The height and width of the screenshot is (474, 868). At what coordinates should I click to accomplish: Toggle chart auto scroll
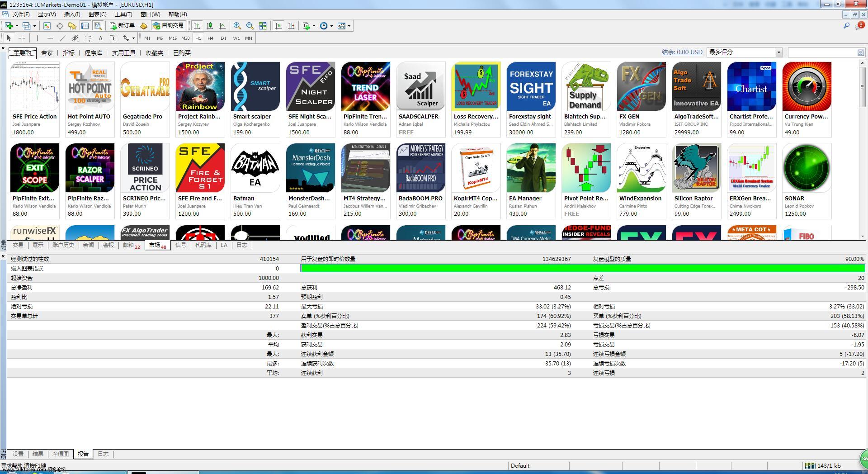point(278,26)
